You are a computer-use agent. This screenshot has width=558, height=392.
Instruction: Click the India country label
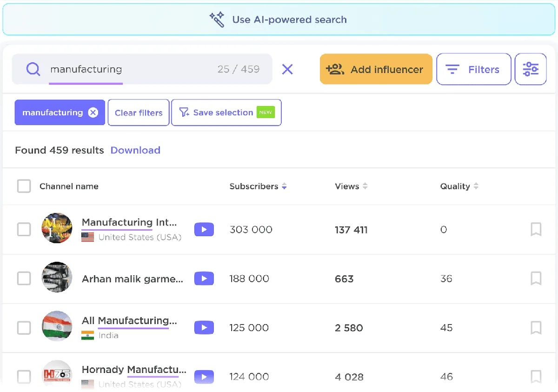pos(108,335)
